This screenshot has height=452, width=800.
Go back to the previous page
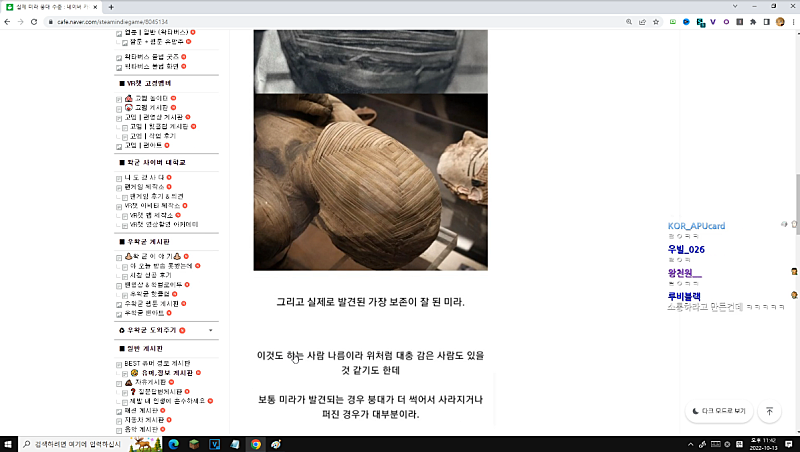point(7,22)
